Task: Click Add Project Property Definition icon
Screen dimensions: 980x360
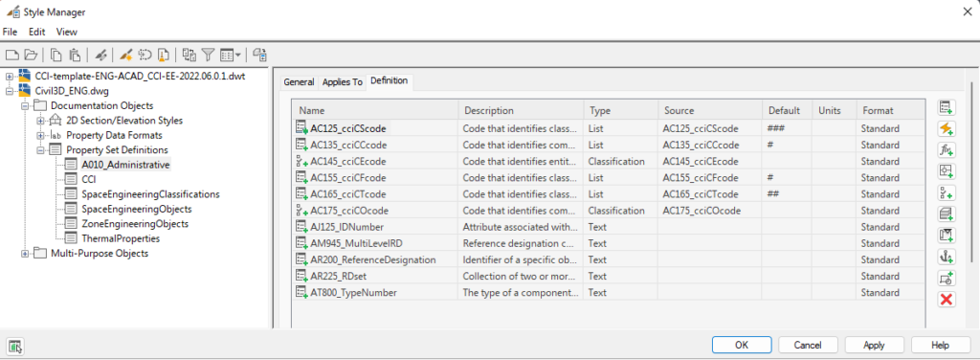Action: click(947, 236)
